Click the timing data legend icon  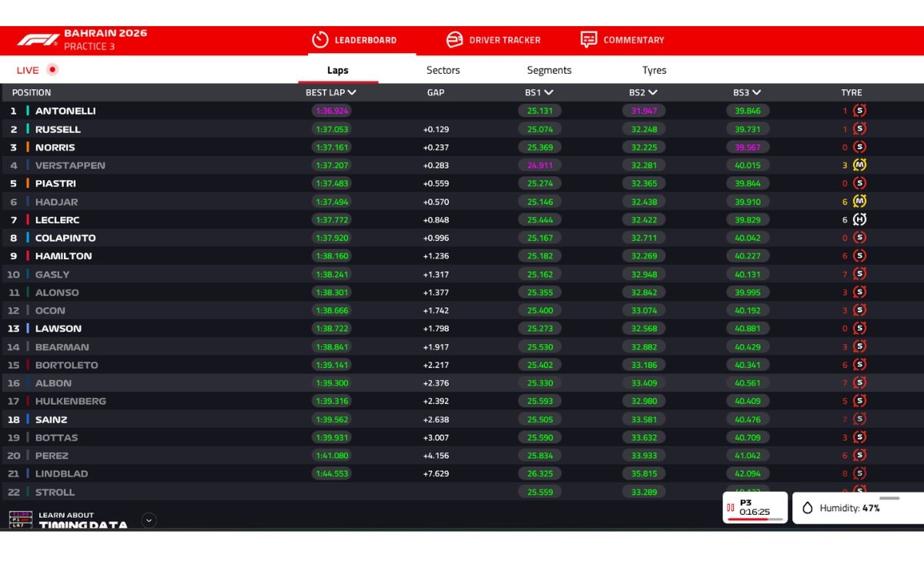20,520
